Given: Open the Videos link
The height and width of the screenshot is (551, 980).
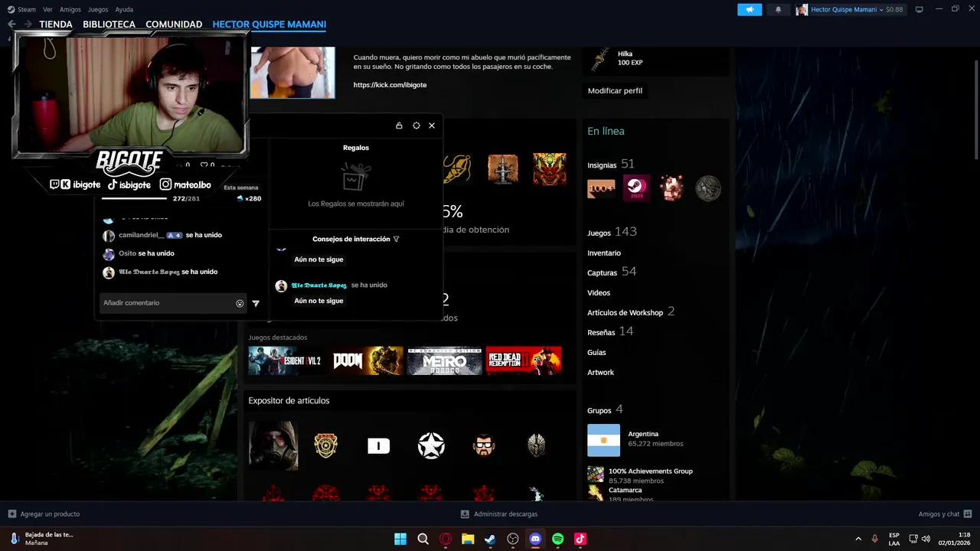Looking at the screenshot, I should pyautogui.click(x=599, y=293).
